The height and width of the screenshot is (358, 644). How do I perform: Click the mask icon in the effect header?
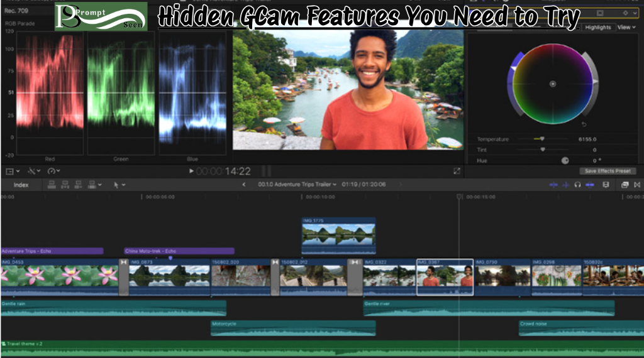point(600,13)
